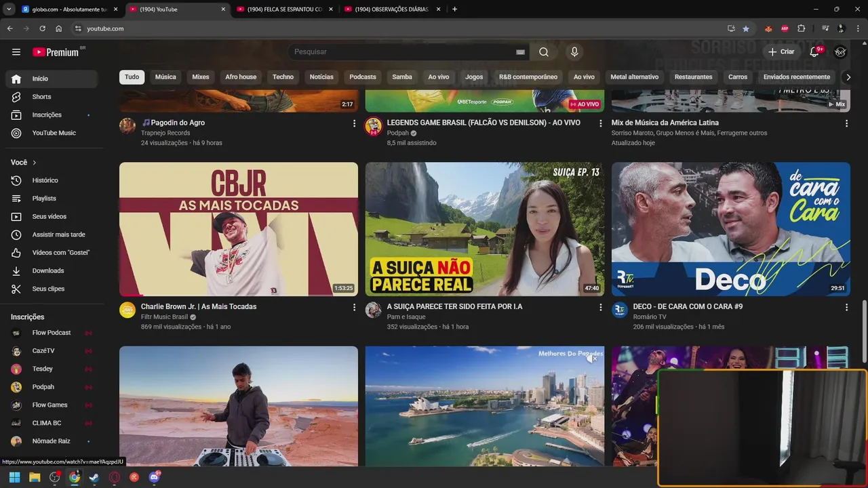Open a new browser tab

tap(454, 9)
